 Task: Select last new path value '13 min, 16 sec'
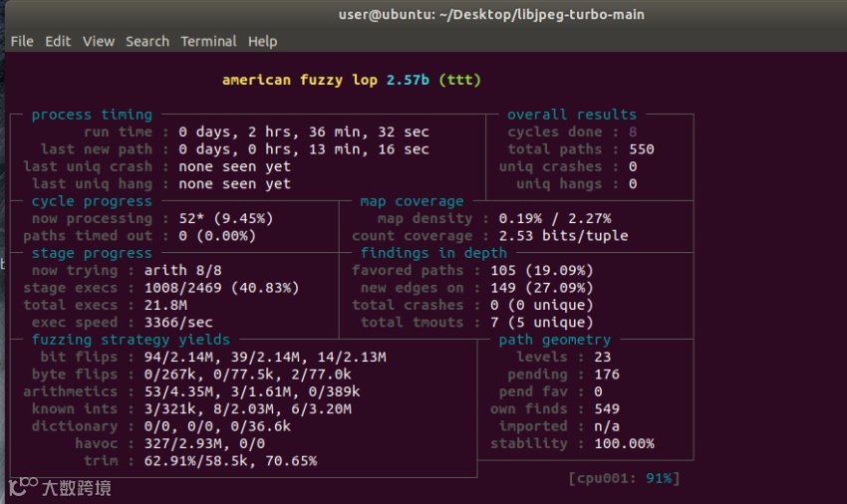[369, 149]
